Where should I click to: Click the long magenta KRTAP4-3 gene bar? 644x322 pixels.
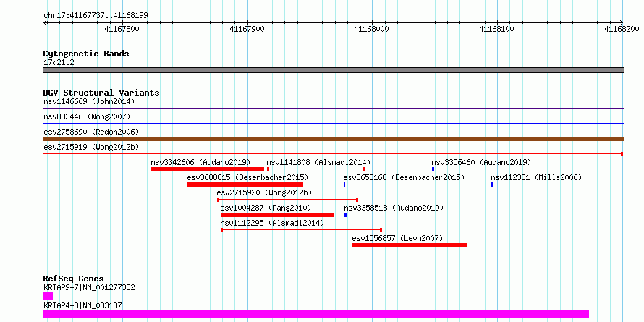315,314
